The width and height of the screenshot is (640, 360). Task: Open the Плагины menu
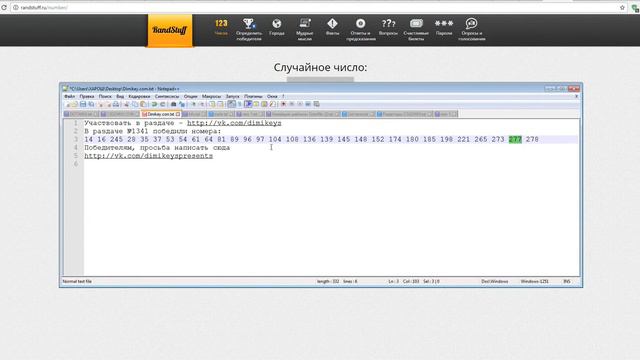253,96
